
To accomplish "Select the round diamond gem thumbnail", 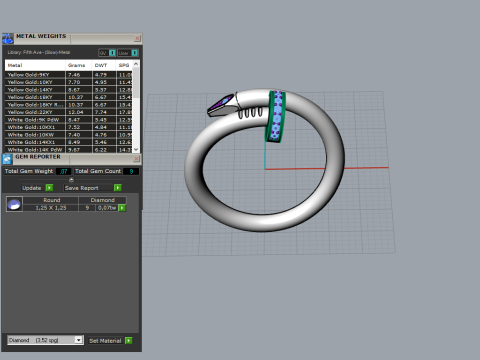I will coord(14,204).
